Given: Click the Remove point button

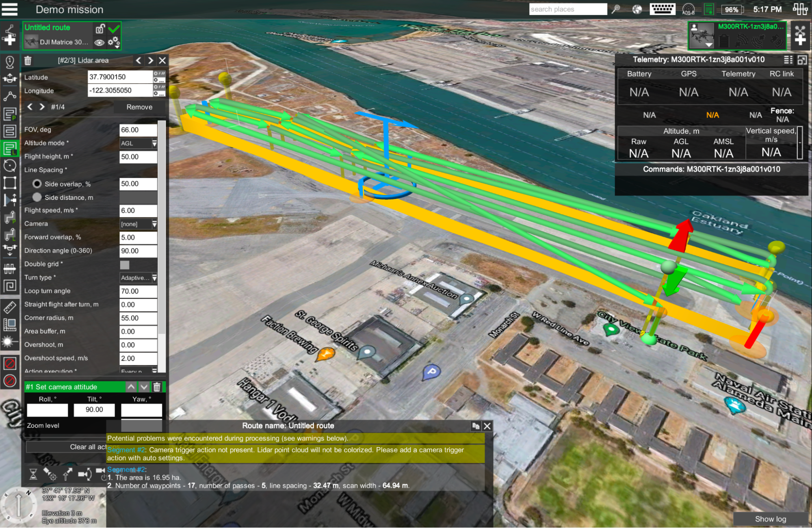Looking at the screenshot, I should [x=139, y=107].
